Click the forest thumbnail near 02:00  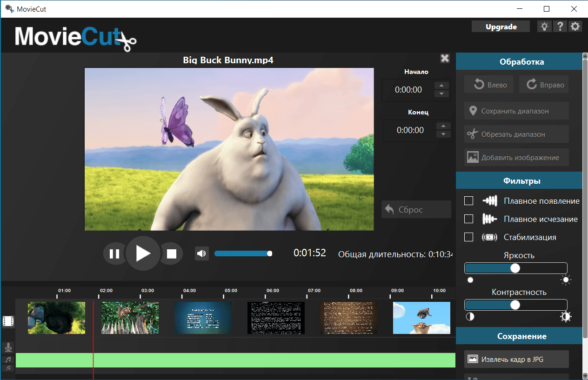coord(130,318)
